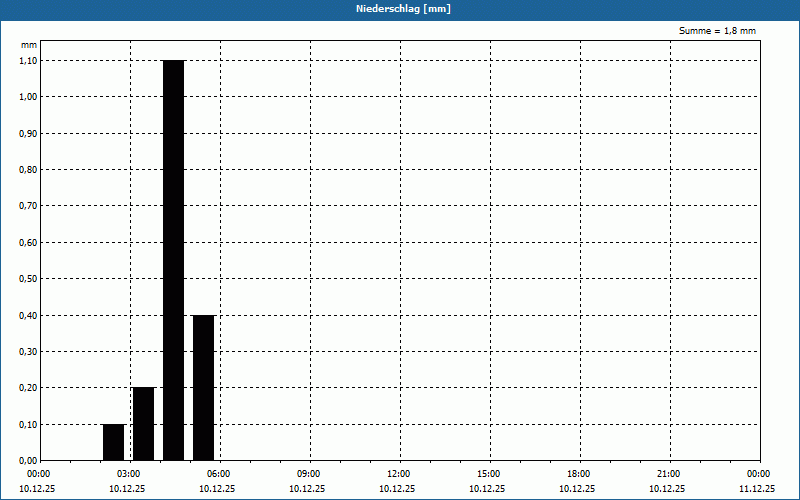This screenshot has height=500, width=800.
Task: Click the 0,80 y-axis value label
Action: click(28, 170)
